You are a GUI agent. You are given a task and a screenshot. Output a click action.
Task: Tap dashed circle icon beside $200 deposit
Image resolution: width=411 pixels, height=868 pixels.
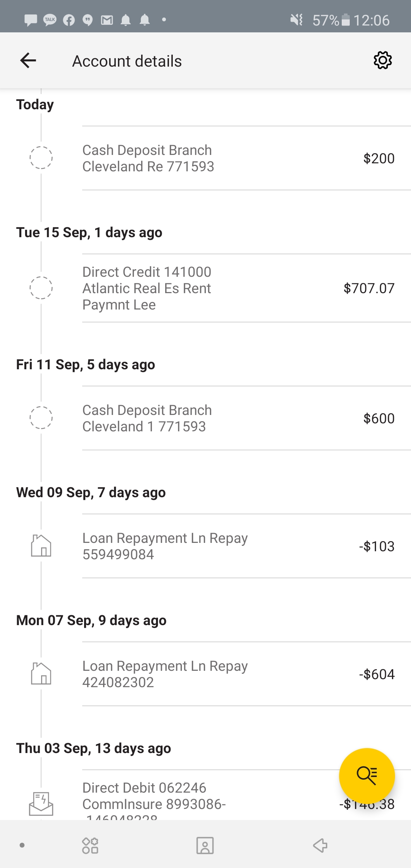pos(41,158)
